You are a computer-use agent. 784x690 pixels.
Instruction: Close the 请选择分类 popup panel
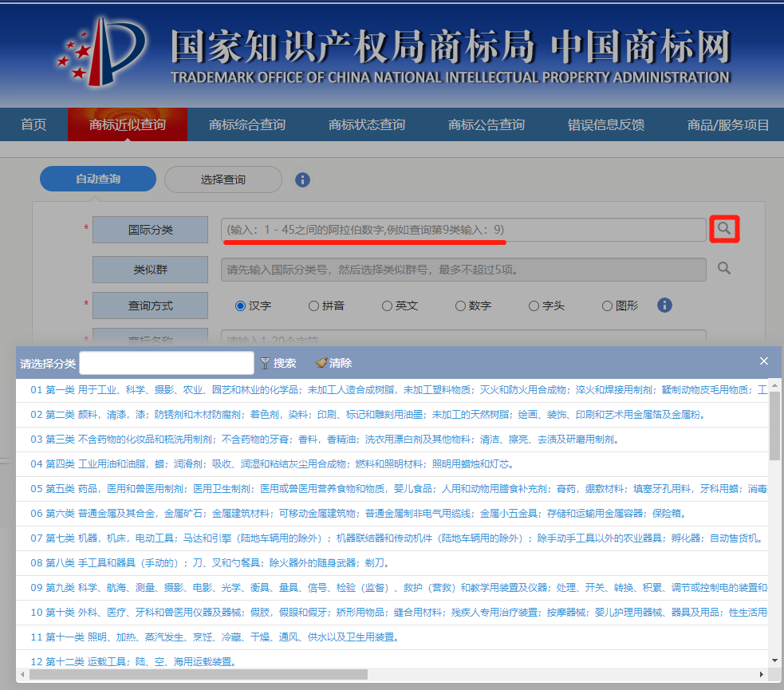coord(763,361)
